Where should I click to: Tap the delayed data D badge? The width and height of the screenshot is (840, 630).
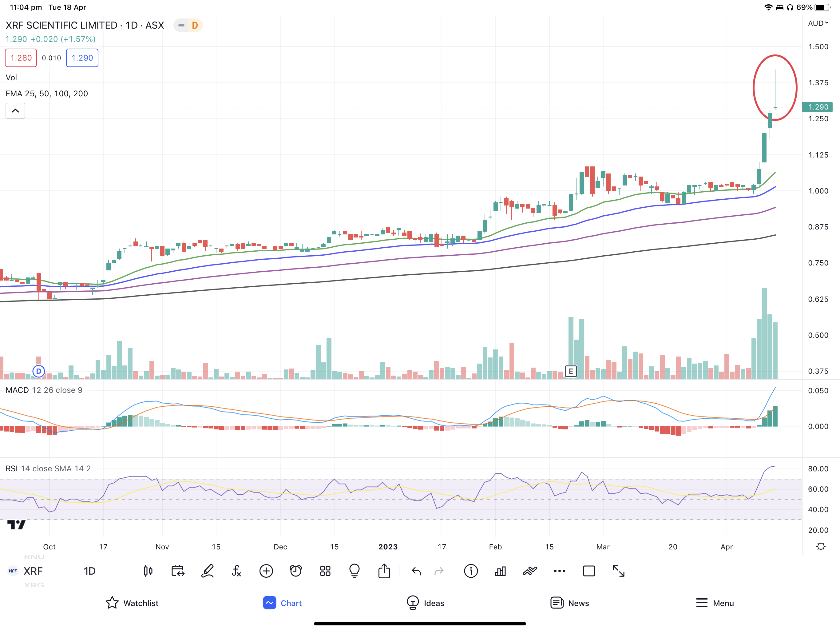195,26
